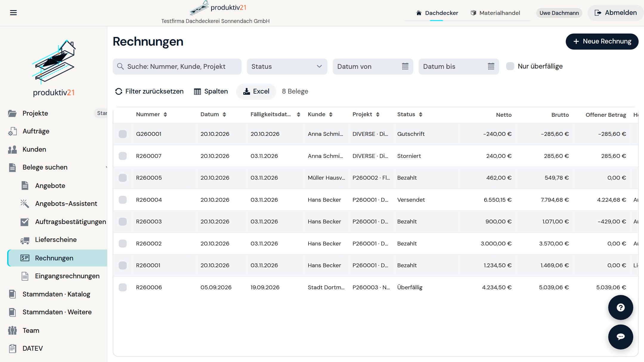Sort by Status column arrows
Screen dimensions: 644x362
420,114
